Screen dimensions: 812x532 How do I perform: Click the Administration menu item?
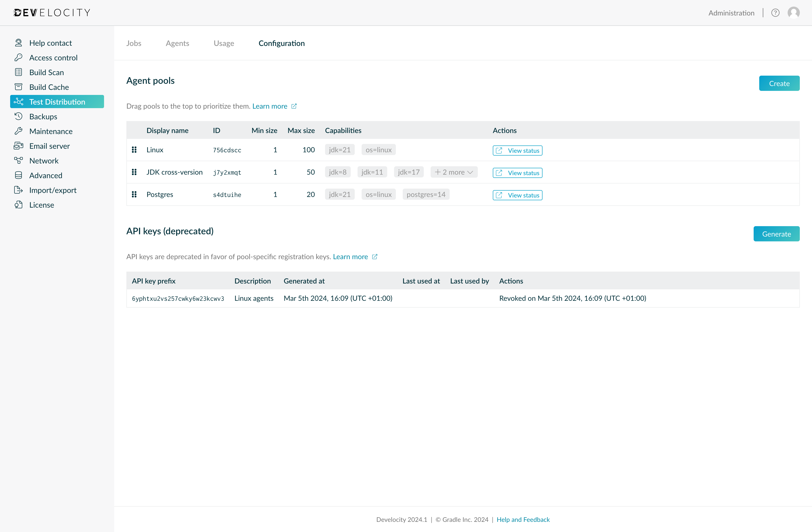731,13
